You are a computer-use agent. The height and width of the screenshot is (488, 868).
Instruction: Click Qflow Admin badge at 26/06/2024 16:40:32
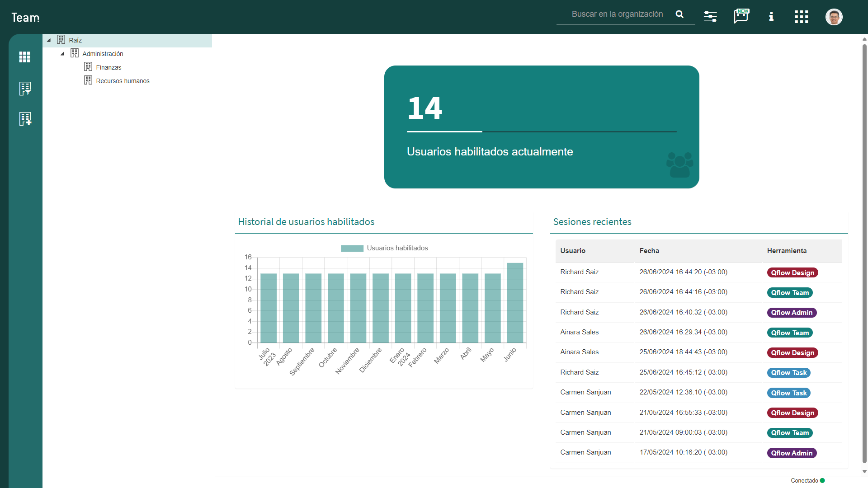point(792,313)
